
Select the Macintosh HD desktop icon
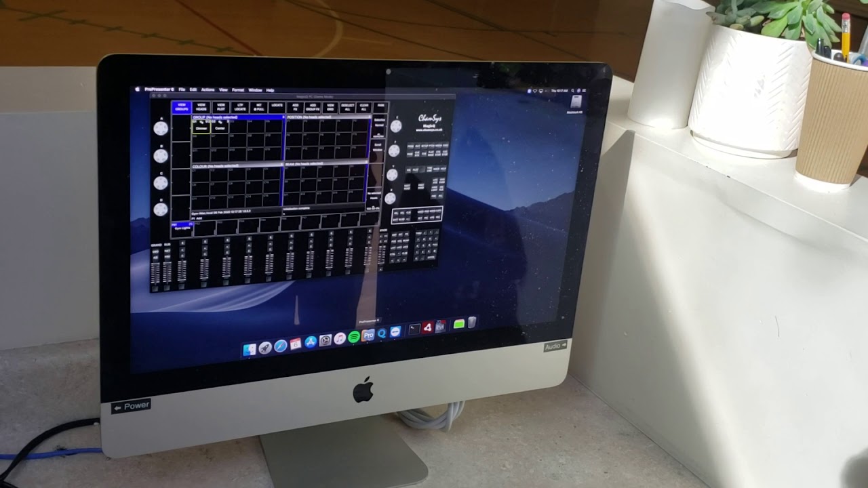click(576, 104)
